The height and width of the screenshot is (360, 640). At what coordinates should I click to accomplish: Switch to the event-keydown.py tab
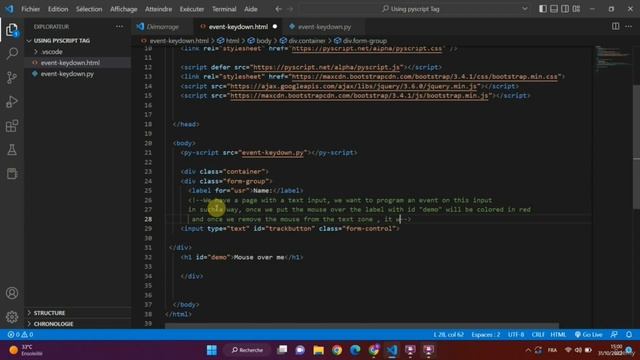tap(324, 27)
